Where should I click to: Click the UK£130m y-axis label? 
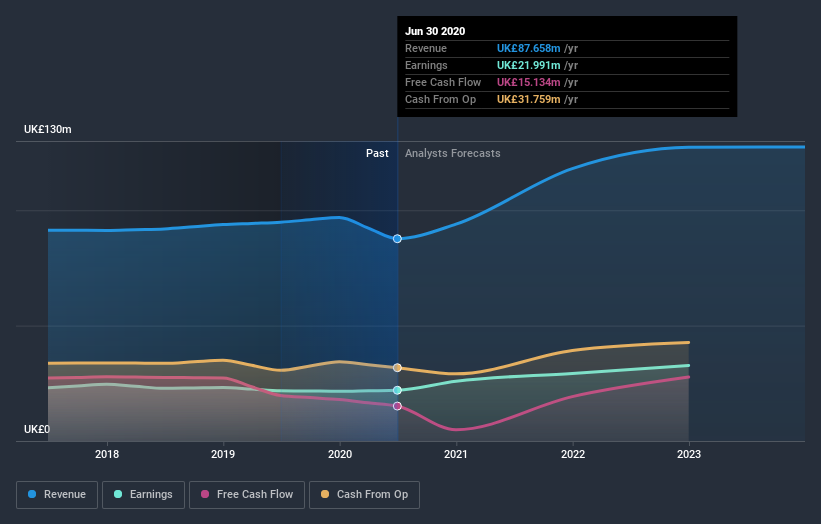coord(48,129)
